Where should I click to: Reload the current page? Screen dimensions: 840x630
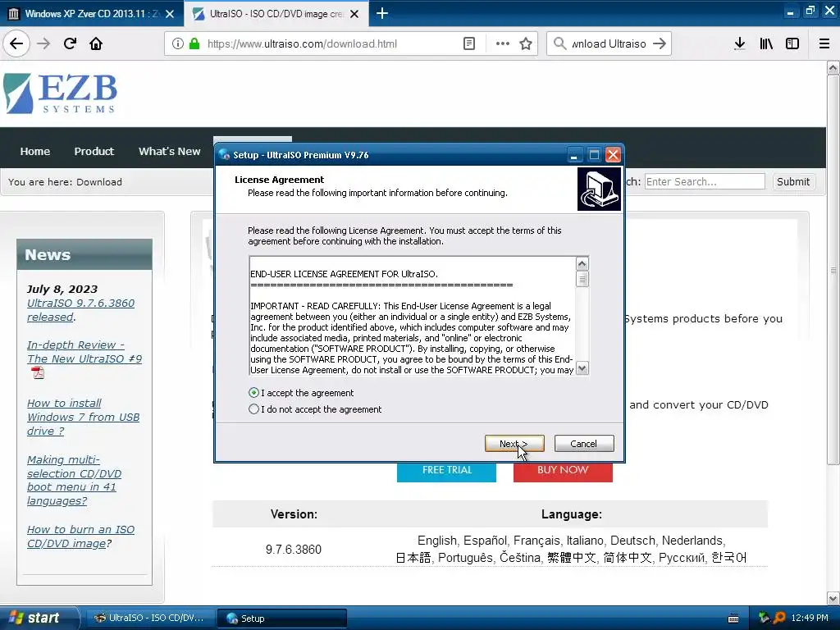[70, 43]
